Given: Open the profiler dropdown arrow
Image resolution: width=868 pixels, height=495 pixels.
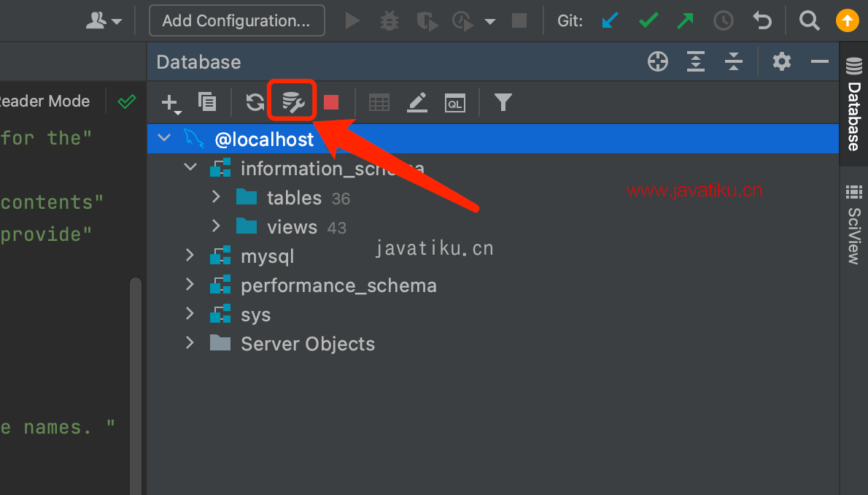Looking at the screenshot, I should (x=490, y=22).
